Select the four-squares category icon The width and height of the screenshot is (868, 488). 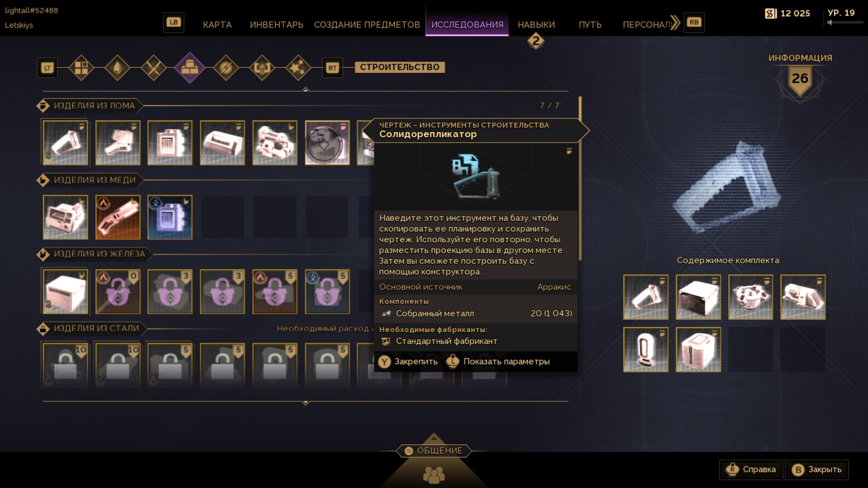click(x=81, y=68)
